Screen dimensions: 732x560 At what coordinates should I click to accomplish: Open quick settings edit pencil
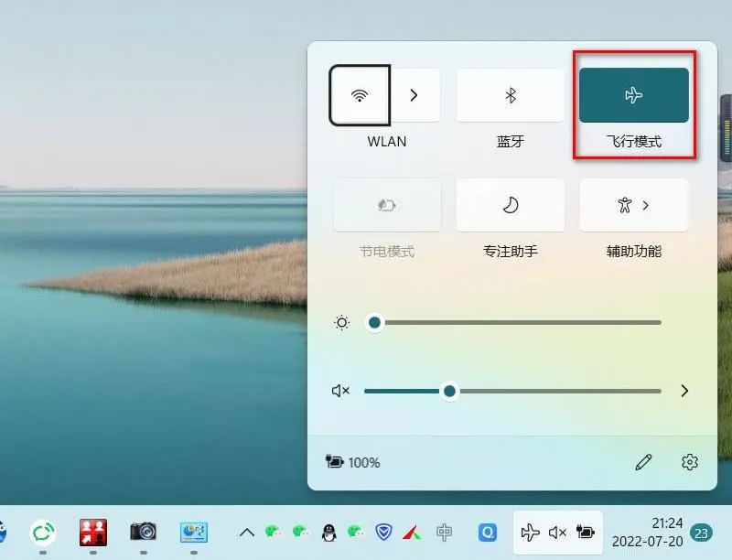click(644, 463)
